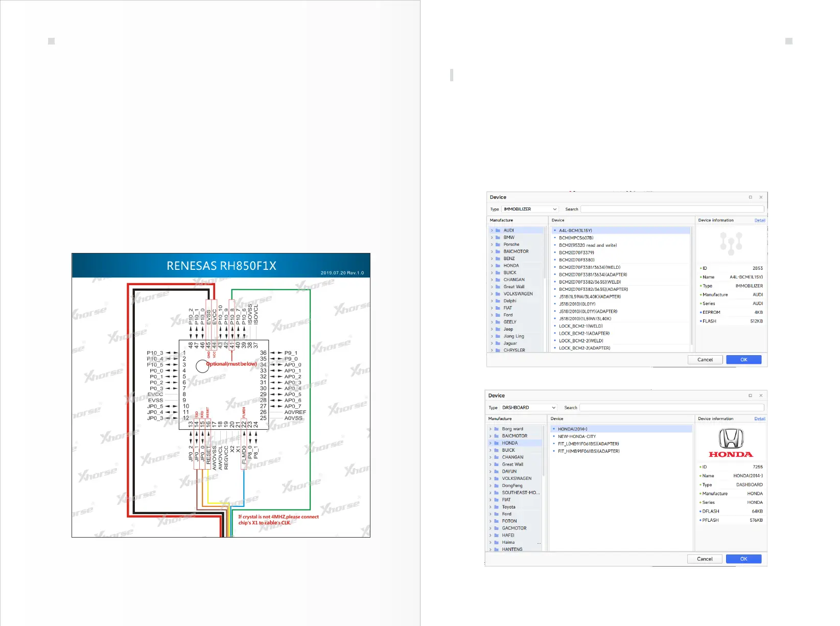The height and width of the screenshot is (626, 840).
Task: Click the Jaguar folder icon
Action: [x=498, y=343]
